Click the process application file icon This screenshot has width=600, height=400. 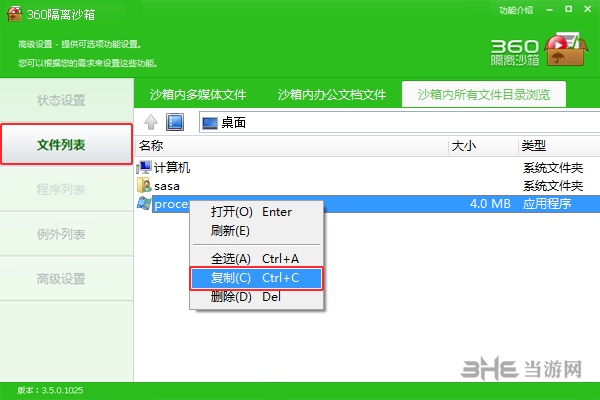144,204
